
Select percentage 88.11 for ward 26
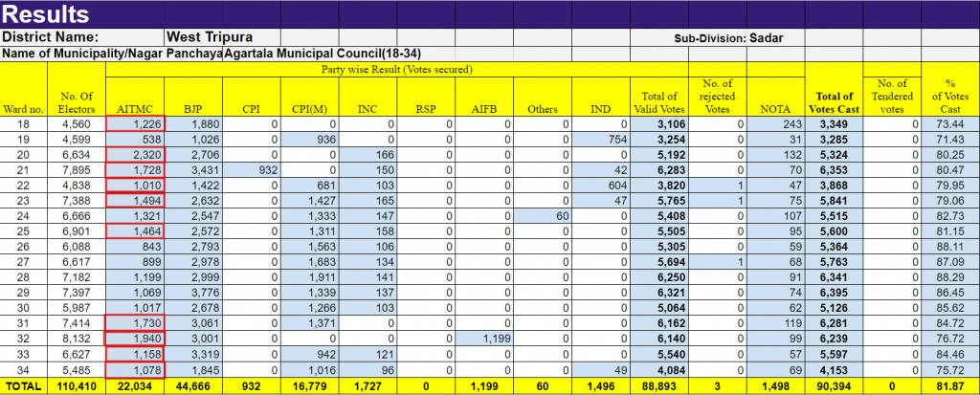(950, 246)
